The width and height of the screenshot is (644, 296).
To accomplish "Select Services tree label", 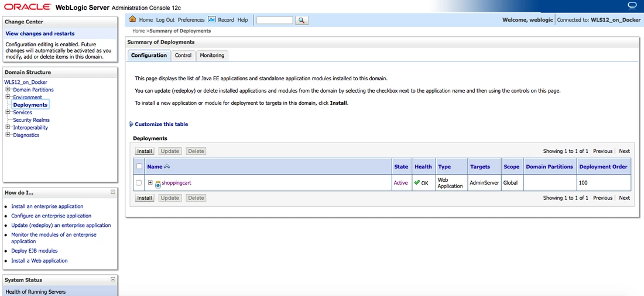I will click(x=23, y=112).
